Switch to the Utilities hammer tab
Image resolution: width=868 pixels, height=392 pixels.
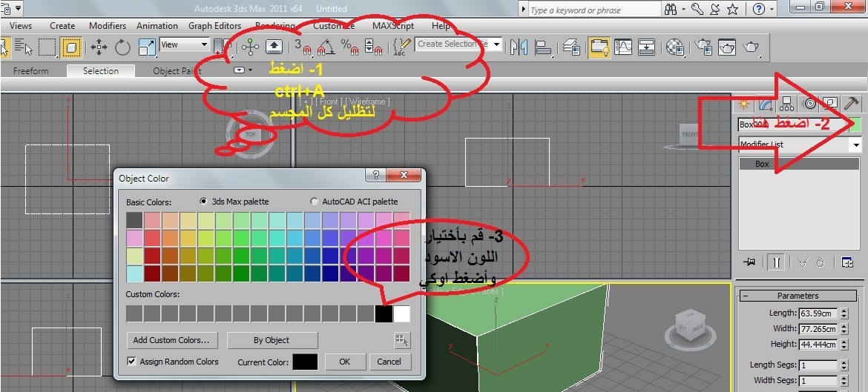[x=852, y=104]
